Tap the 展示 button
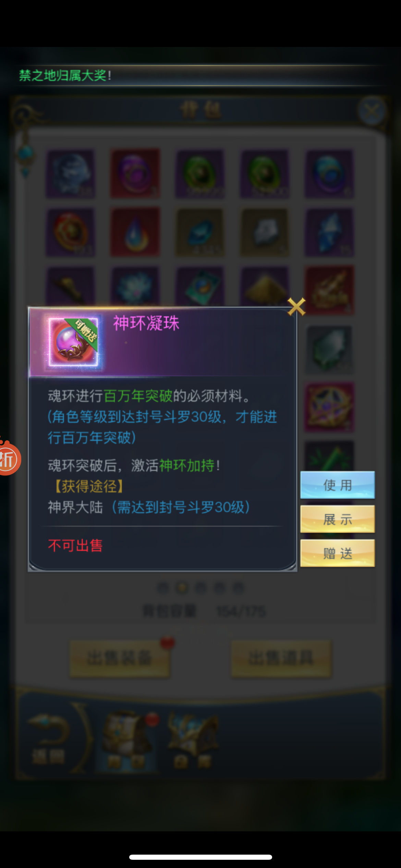Image resolution: width=401 pixels, height=868 pixels. pyautogui.click(x=337, y=519)
